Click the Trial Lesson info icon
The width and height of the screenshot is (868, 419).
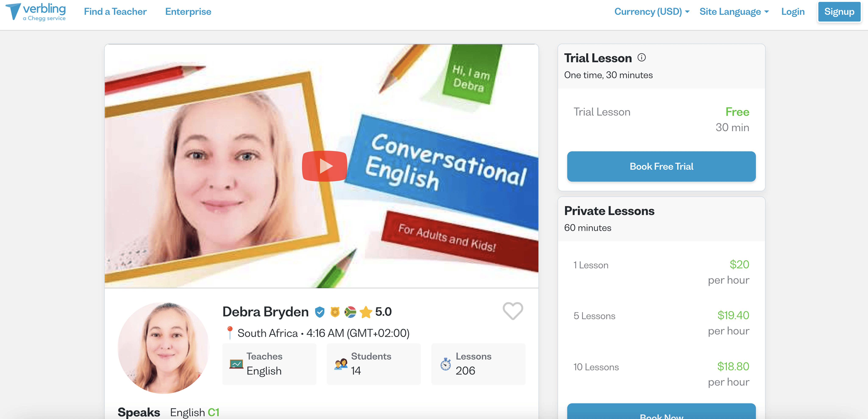(641, 58)
